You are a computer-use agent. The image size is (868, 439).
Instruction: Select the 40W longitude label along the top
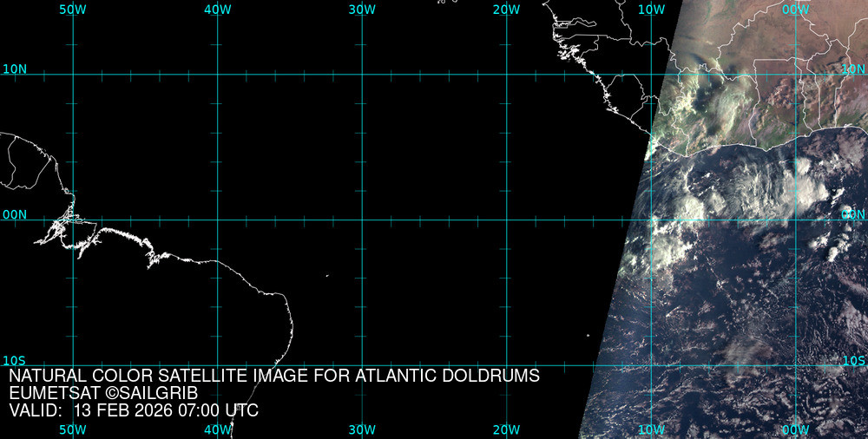click(x=217, y=10)
